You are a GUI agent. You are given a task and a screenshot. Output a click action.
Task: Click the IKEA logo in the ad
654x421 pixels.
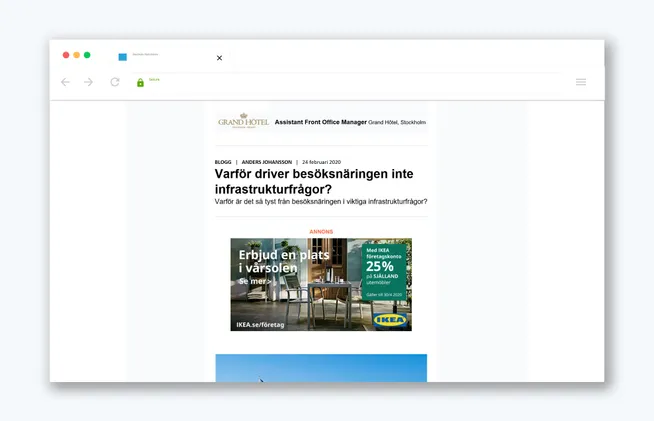(x=390, y=320)
